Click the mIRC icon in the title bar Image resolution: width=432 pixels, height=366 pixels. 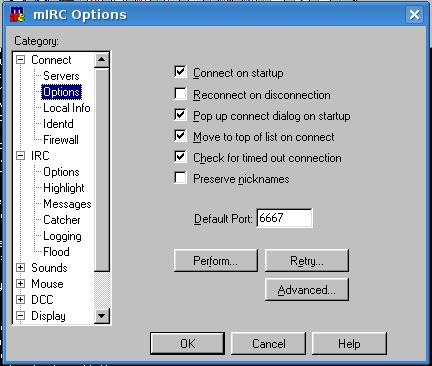17,14
